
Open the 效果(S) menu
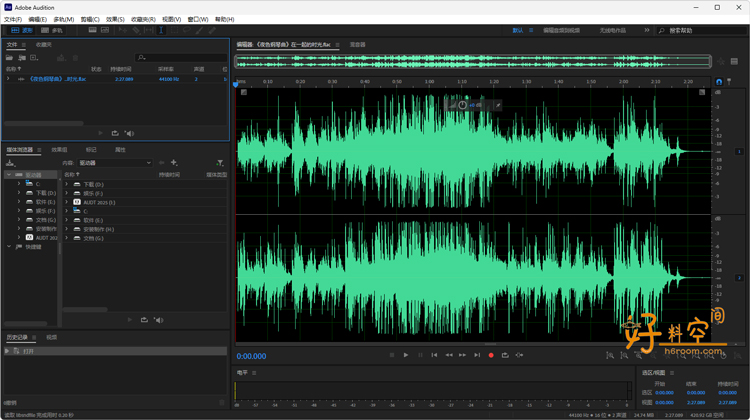coord(115,20)
